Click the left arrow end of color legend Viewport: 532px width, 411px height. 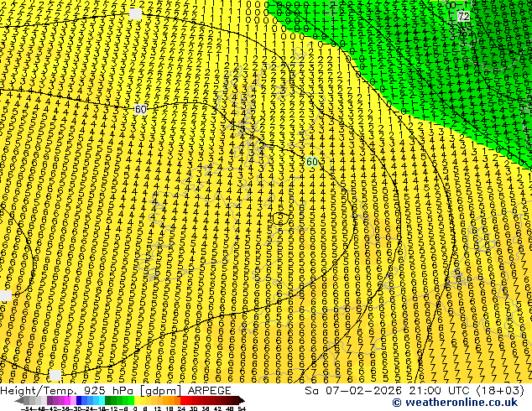coord(19,400)
